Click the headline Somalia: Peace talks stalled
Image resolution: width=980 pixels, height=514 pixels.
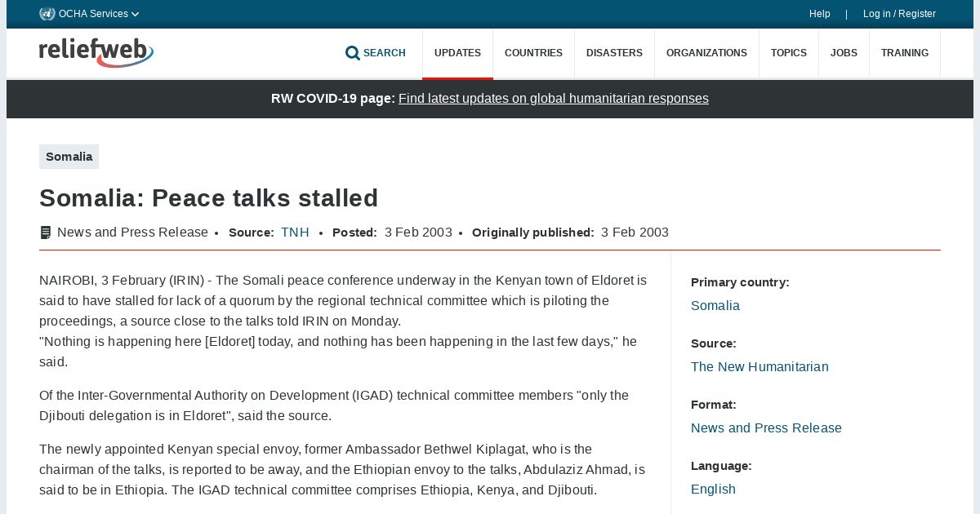click(x=209, y=198)
